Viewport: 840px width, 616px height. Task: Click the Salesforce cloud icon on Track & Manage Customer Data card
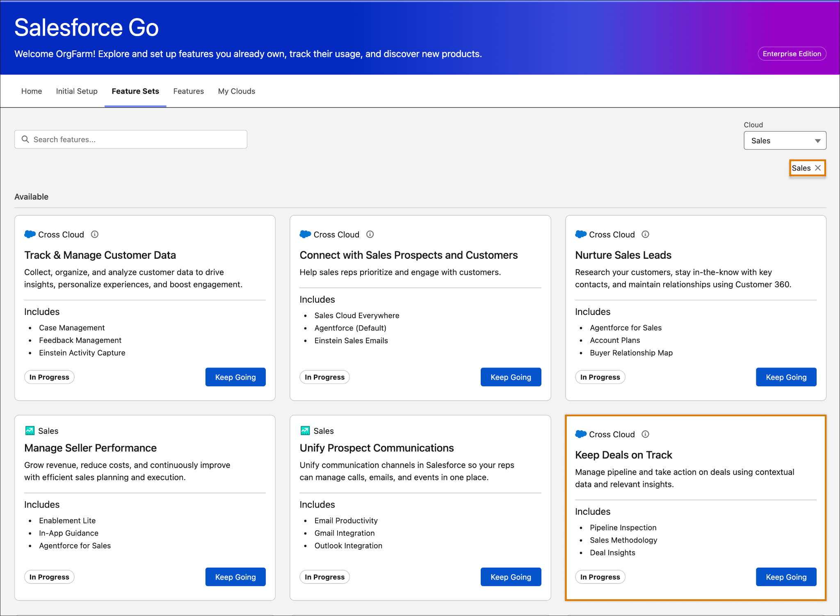point(30,234)
